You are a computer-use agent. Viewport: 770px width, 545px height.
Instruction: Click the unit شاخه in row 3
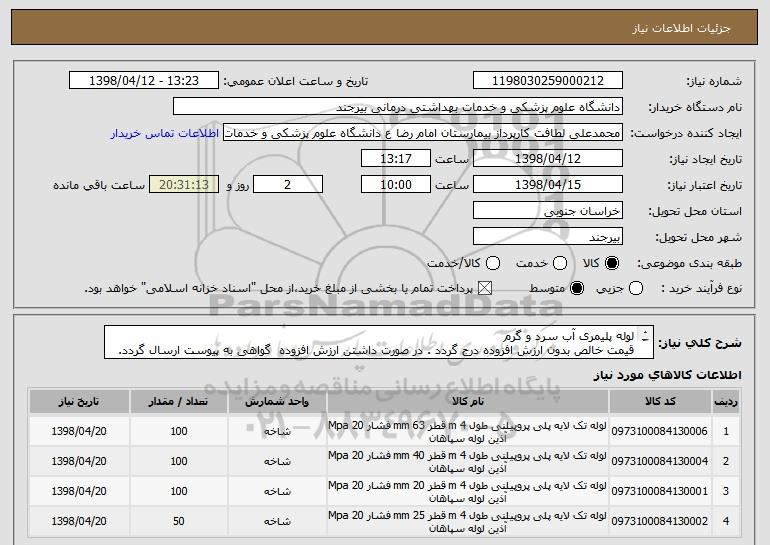tap(277, 491)
